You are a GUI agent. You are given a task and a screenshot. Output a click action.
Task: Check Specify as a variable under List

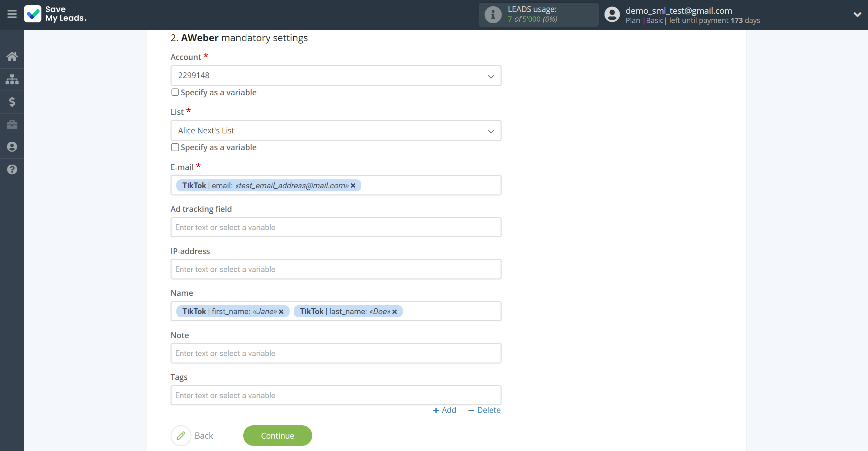(175, 147)
